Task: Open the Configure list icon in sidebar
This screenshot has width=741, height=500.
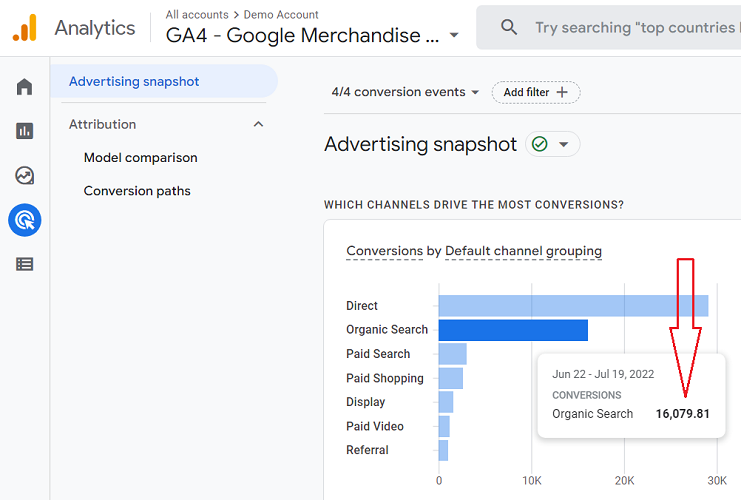Action: pyautogui.click(x=25, y=264)
